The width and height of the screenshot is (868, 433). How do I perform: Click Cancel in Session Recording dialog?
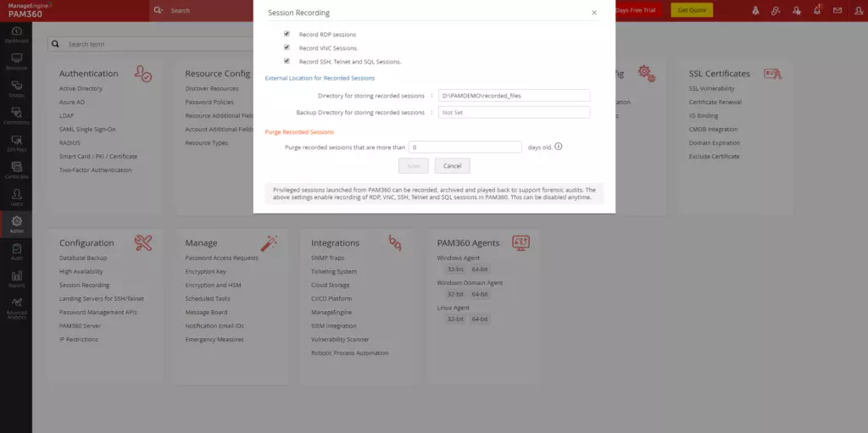453,165
